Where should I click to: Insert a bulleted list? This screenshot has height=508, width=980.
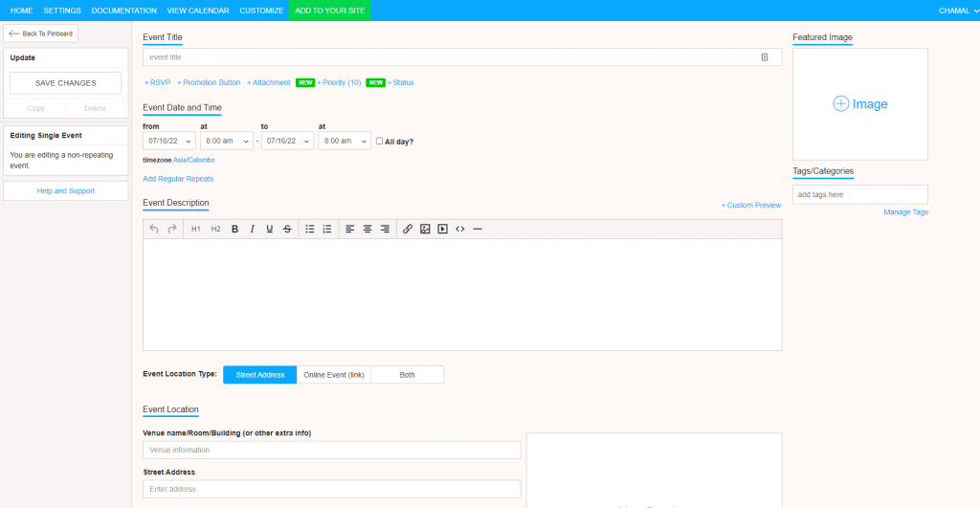click(x=309, y=229)
